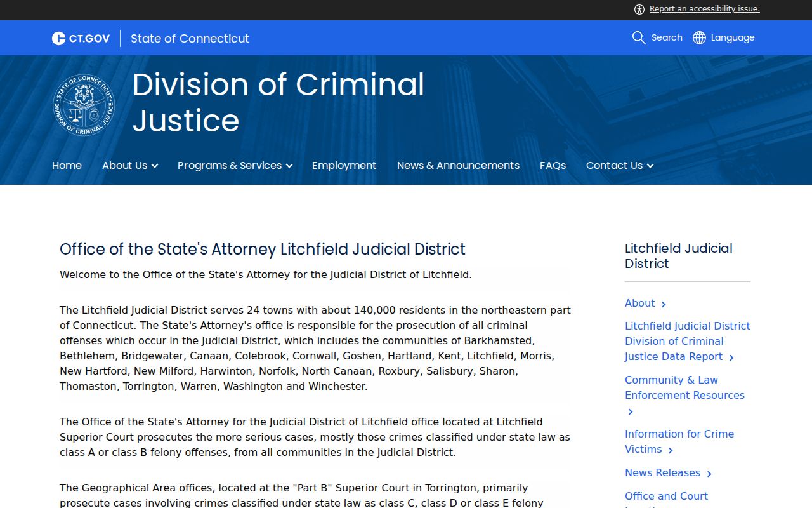Click the Search label in header
This screenshot has width=812, height=508.
(x=667, y=37)
